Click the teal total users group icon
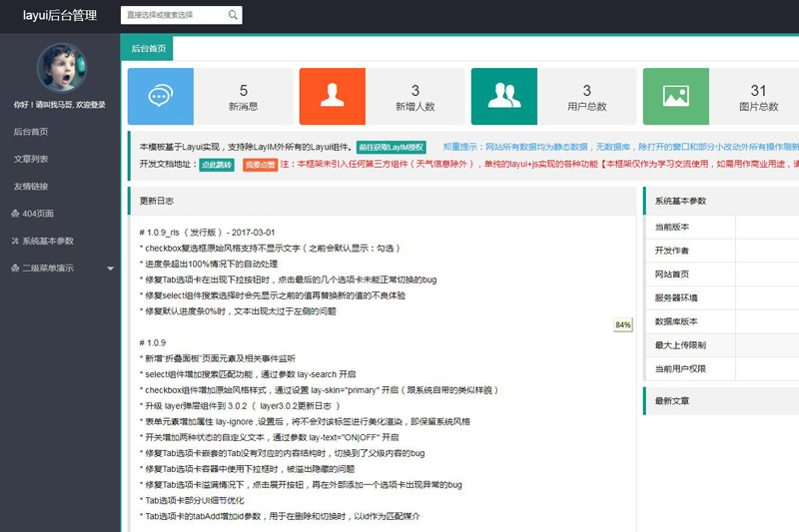The image size is (799, 532). (503, 97)
